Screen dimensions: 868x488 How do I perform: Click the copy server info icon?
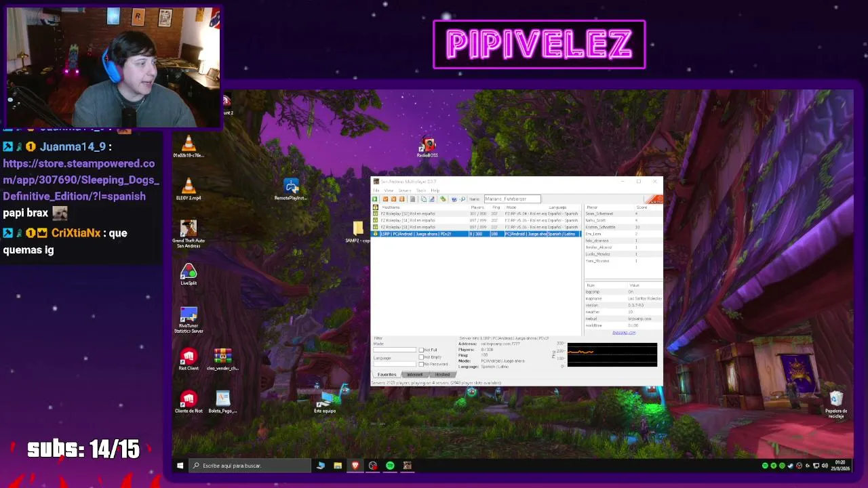(424, 199)
